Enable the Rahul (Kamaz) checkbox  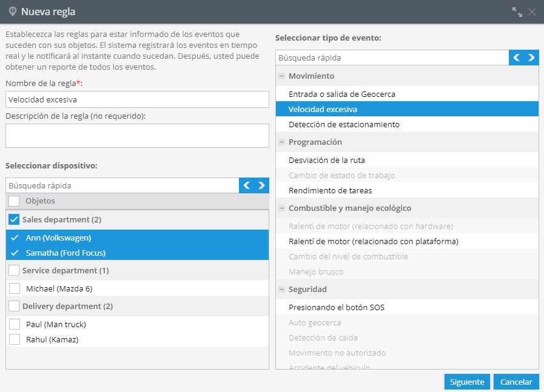coord(15,339)
